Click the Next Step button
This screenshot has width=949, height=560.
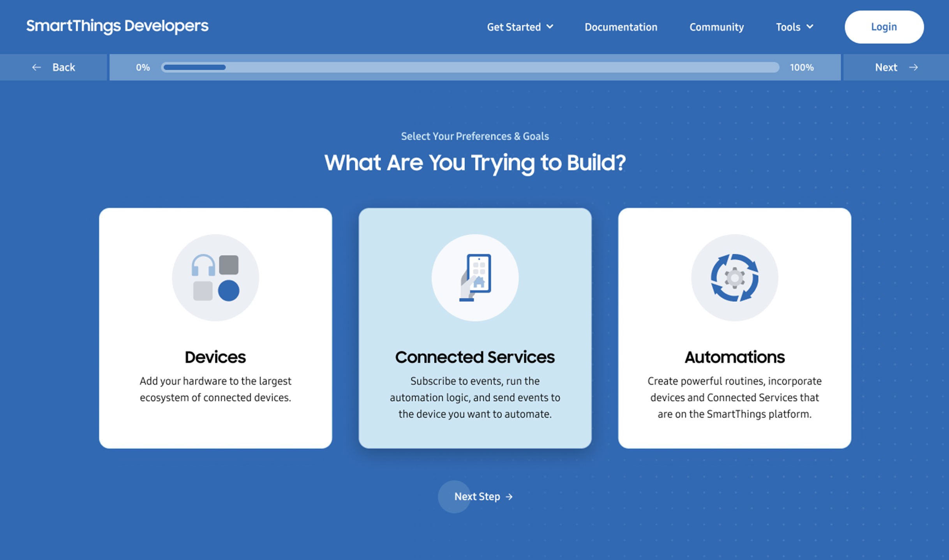pos(477,497)
